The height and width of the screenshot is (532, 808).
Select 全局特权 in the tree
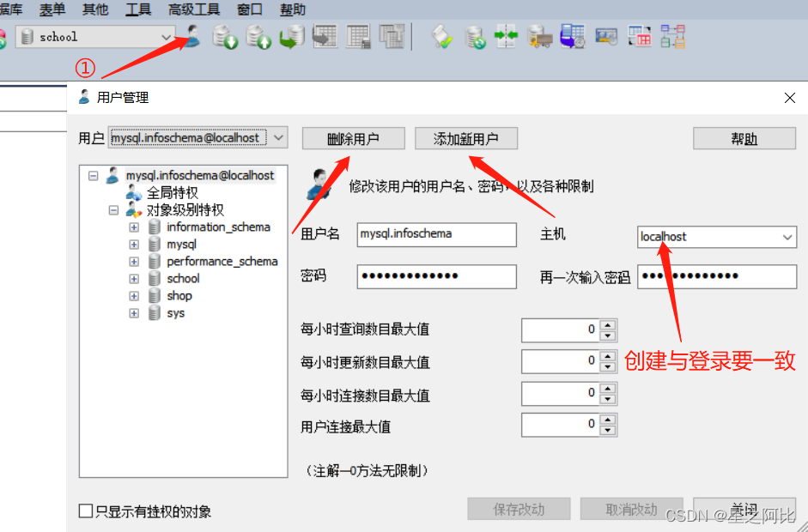click(172, 192)
